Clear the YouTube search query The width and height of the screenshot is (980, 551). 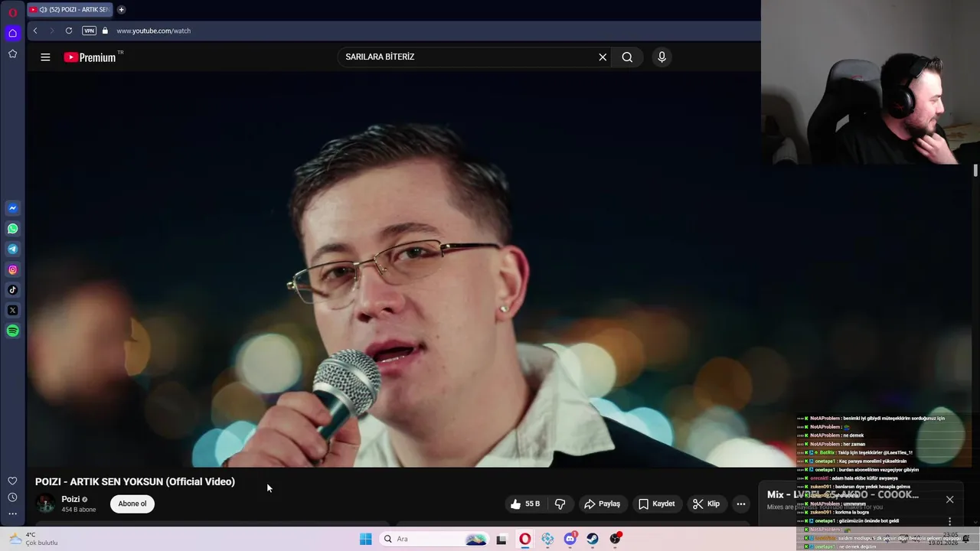tap(603, 57)
